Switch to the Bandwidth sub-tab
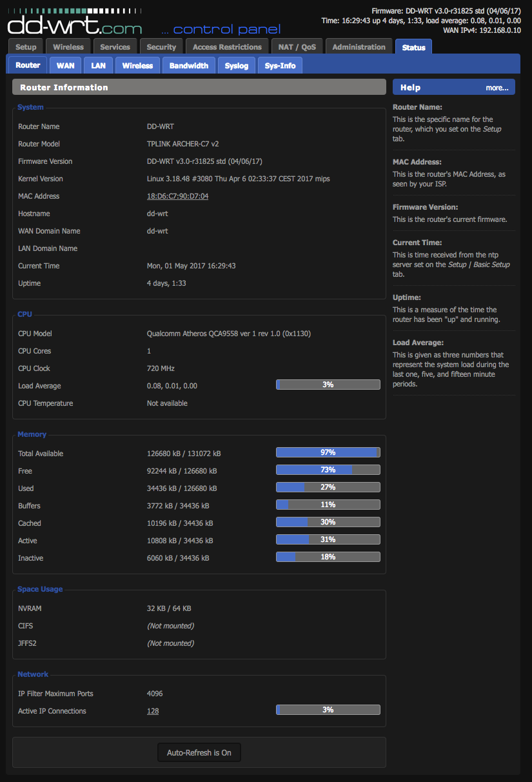 (x=189, y=65)
